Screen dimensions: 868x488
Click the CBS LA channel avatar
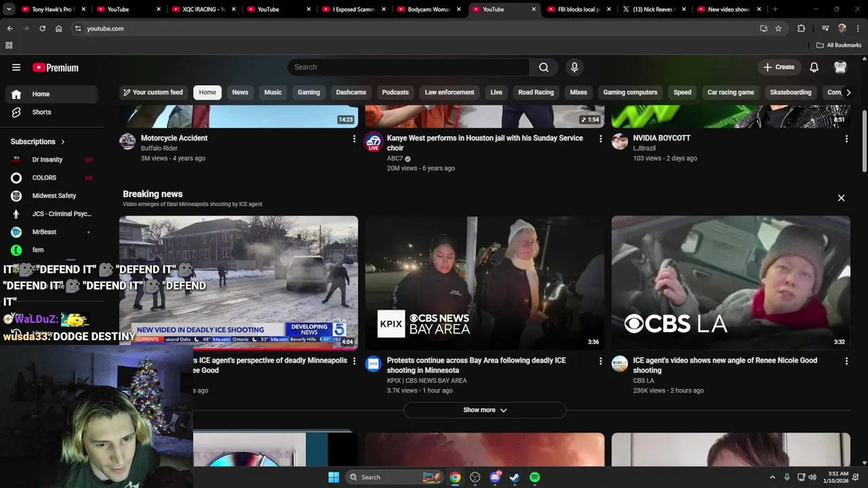(x=620, y=364)
